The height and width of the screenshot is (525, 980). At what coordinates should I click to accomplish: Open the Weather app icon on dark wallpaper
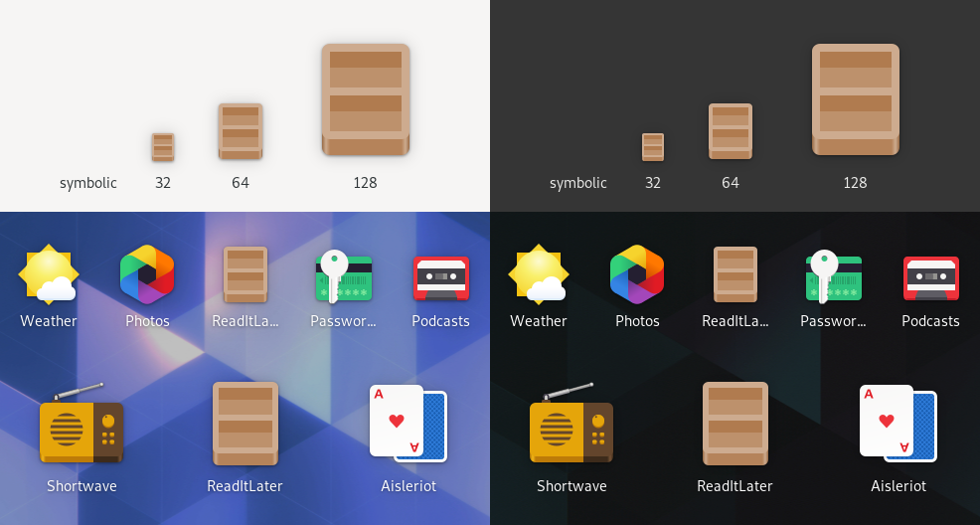click(x=539, y=273)
